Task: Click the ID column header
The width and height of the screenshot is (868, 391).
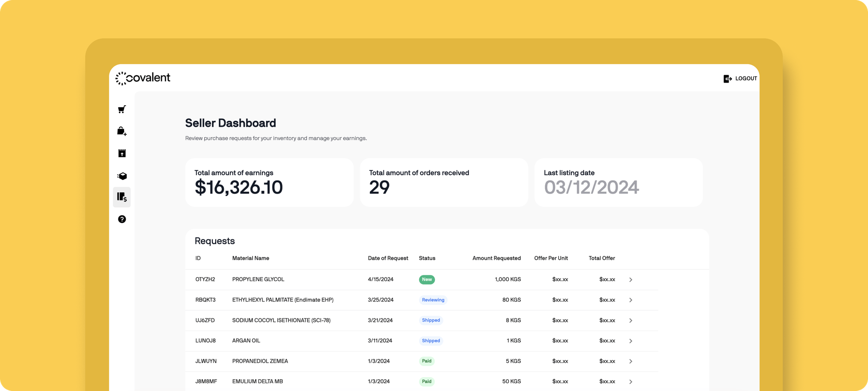Action: point(198,258)
